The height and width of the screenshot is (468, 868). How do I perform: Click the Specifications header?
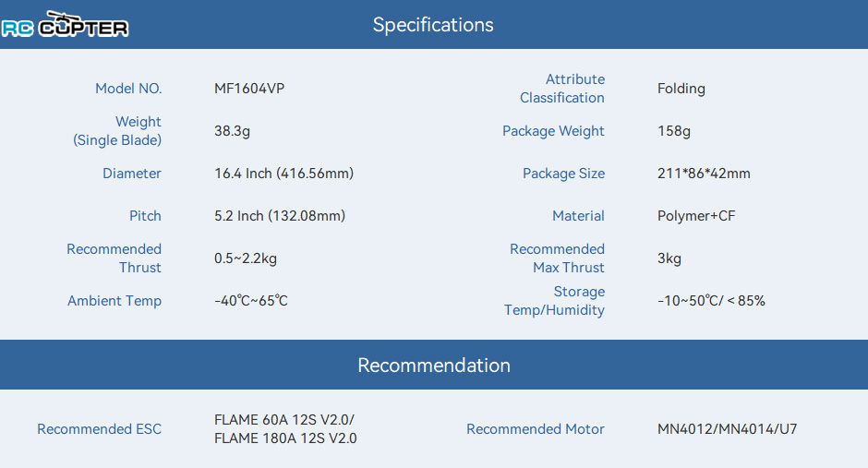[433, 25]
